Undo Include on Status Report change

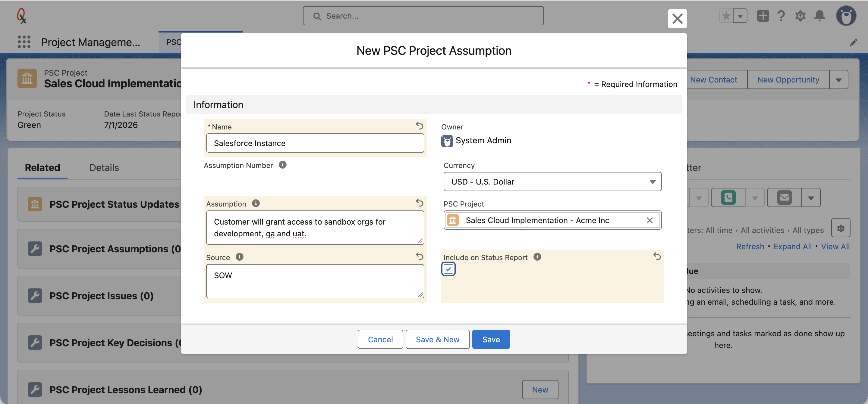657,256
